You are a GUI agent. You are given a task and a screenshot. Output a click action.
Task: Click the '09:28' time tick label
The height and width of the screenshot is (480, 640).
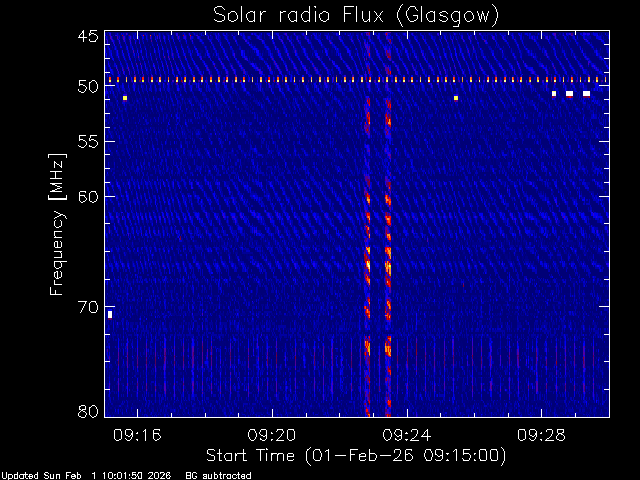click(541, 435)
